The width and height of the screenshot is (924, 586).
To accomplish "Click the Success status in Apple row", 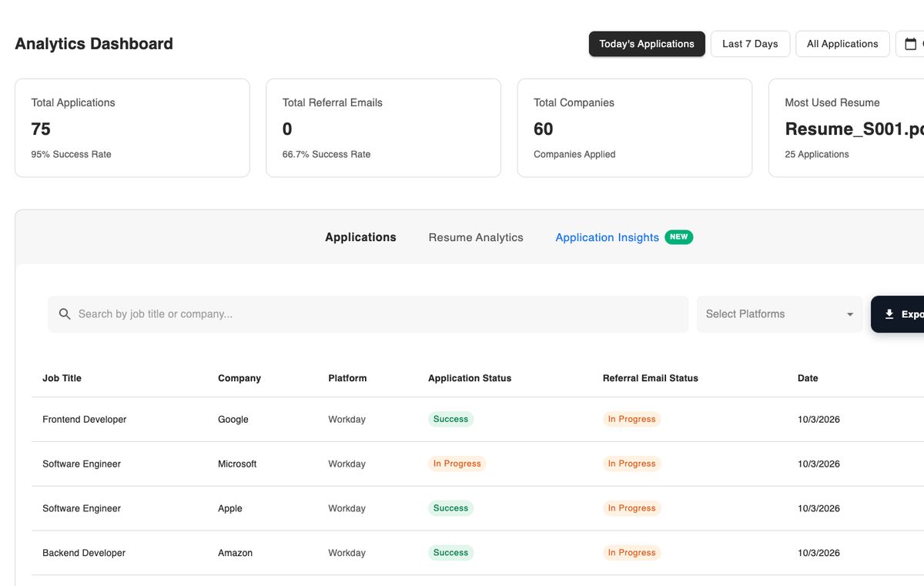I will pos(450,508).
